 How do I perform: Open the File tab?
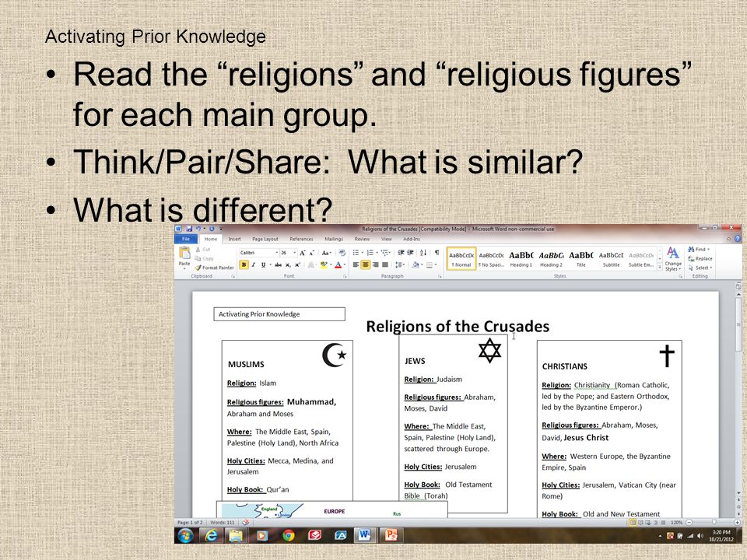186,239
